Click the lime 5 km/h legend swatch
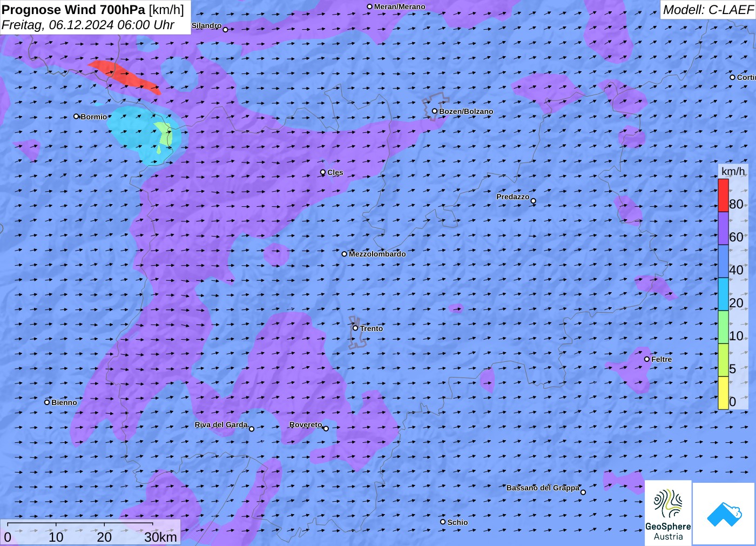 723,360
